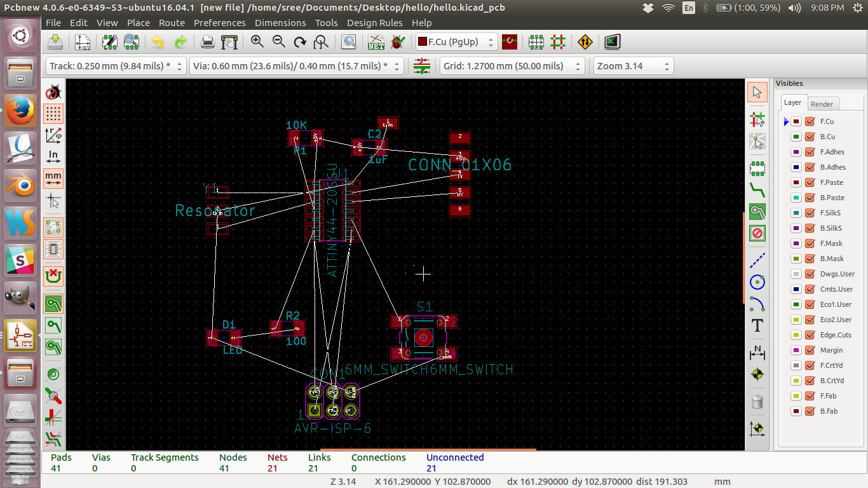Toggle the ratsnest display icon

tap(53, 227)
